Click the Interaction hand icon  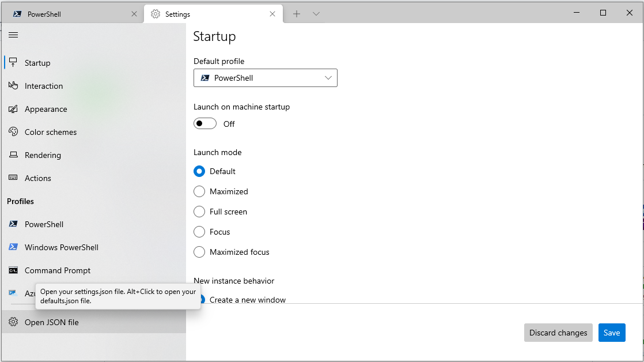13,85
